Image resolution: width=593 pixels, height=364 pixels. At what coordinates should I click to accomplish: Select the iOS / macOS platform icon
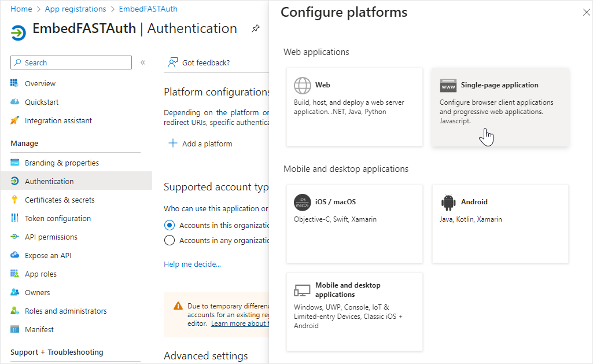302,202
